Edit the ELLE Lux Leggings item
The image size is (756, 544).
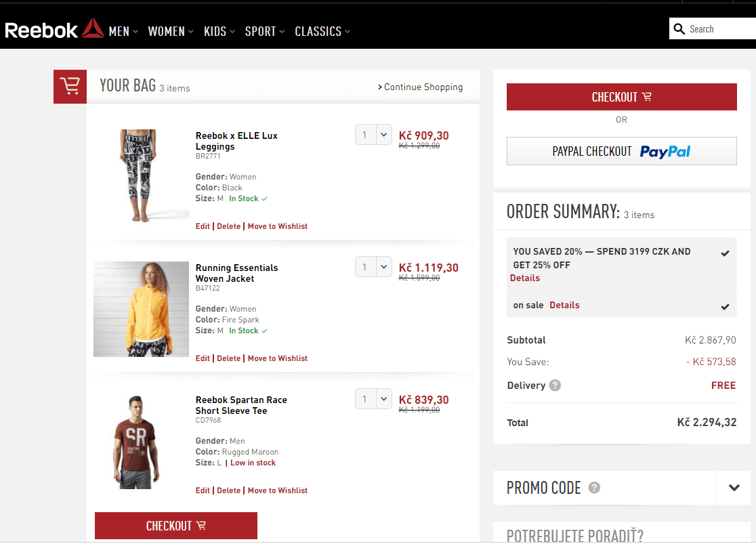pyautogui.click(x=203, y=226)
